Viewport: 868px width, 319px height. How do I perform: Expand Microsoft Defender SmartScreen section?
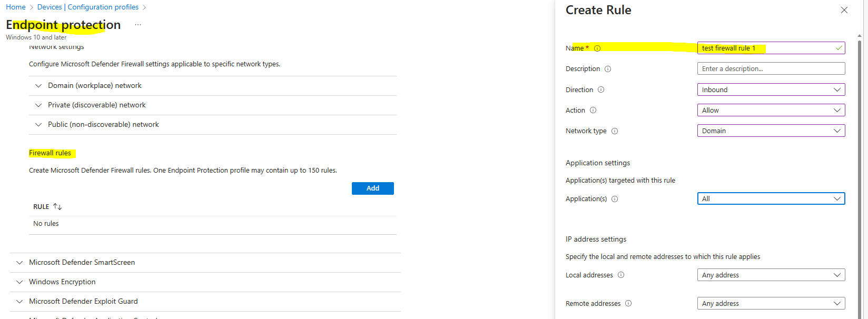pyautogui.click(x=205, y=262)
